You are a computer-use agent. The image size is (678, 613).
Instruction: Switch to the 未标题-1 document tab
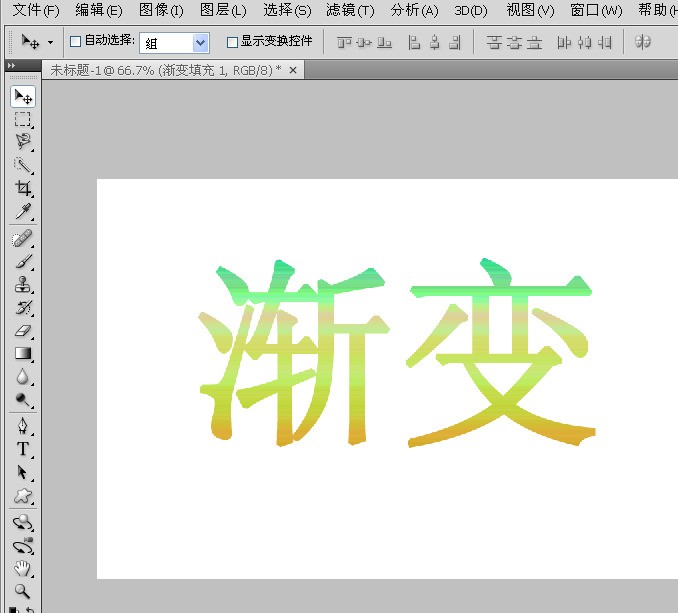tap(166, 70)
